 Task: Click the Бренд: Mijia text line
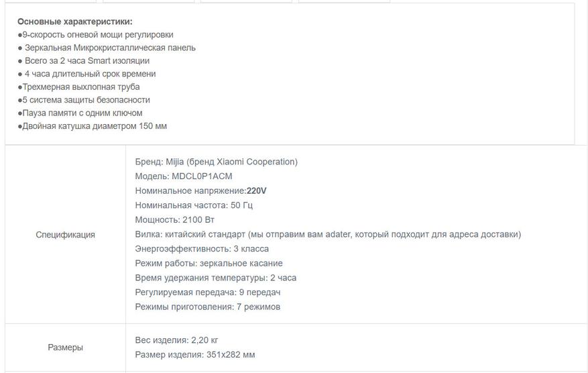pyautogui.click(x=216, y=162)
